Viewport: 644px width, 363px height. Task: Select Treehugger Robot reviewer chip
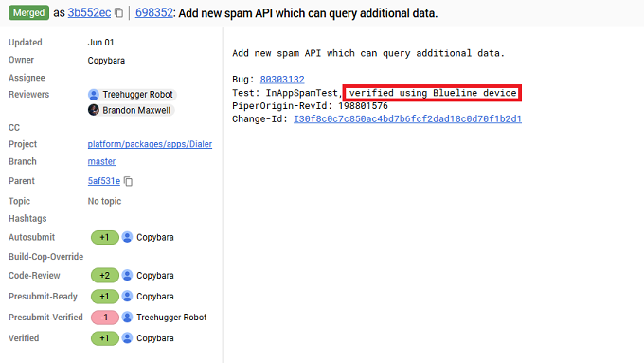132,95
